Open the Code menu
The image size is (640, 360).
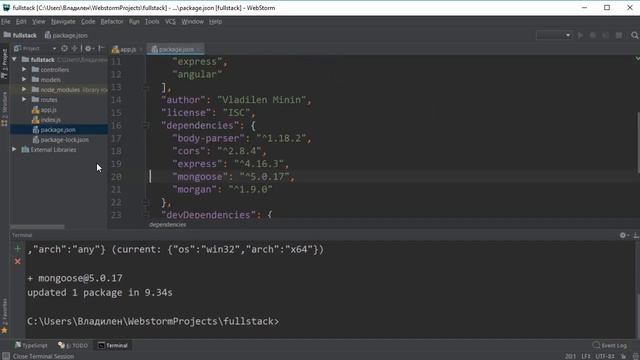tap(88, 22)
